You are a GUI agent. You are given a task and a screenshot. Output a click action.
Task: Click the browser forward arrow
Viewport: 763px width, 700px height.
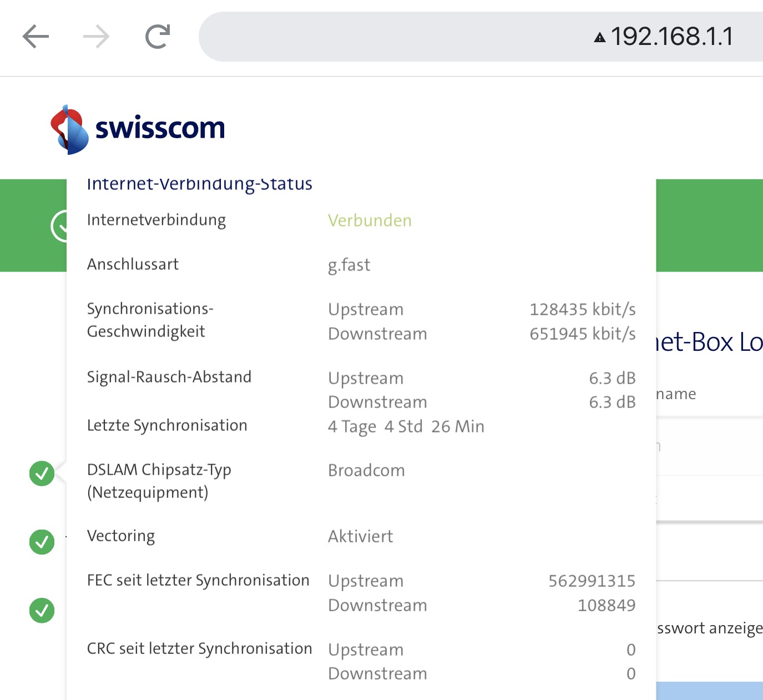point(96,37)
